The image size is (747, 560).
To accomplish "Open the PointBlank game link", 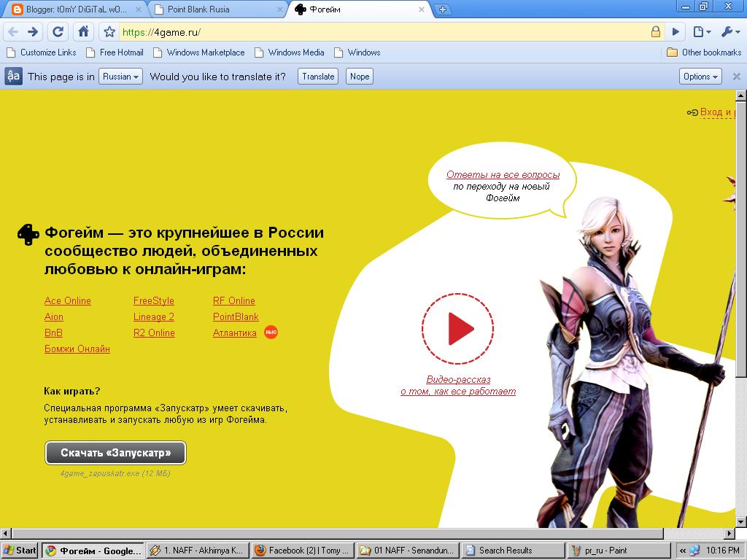I will 236,316.
